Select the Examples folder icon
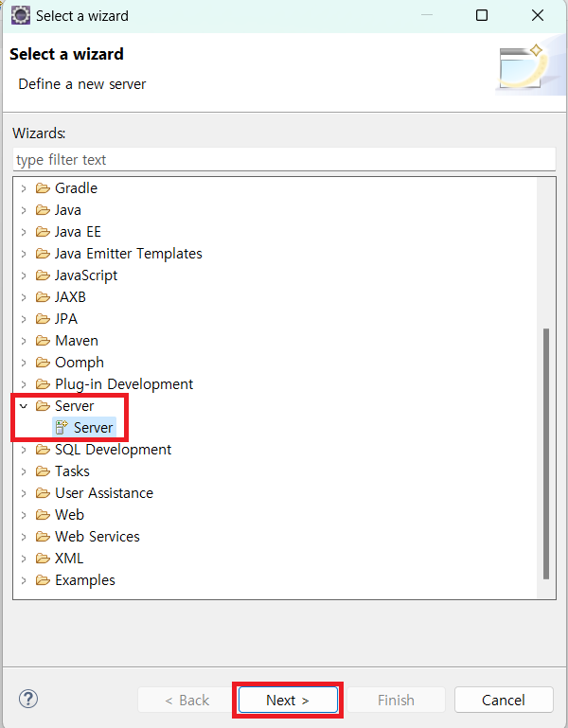The image size is (568, 728). (43, 580)
